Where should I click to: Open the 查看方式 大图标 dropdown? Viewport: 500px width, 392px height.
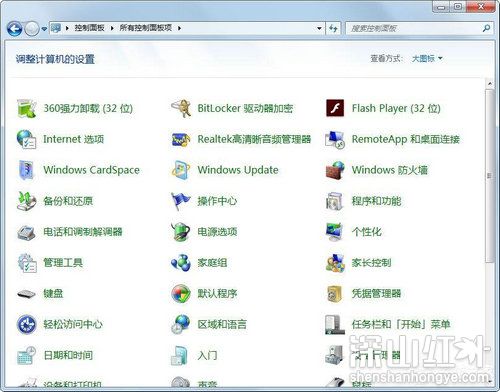(427, 59)
